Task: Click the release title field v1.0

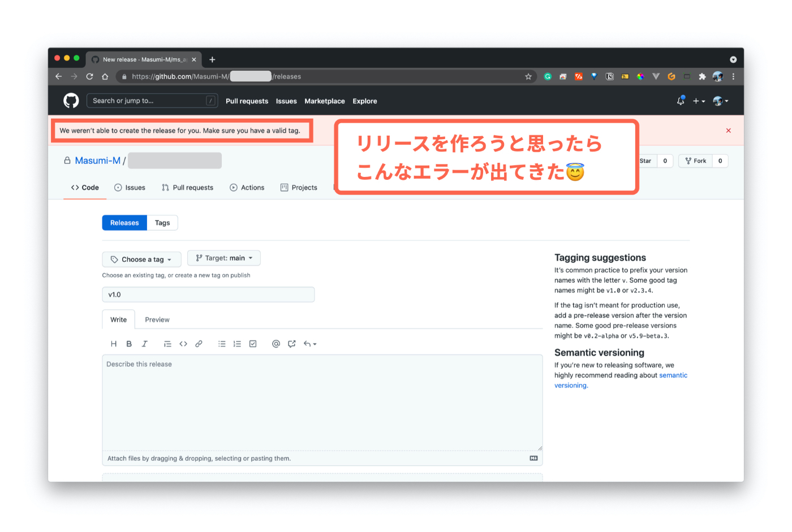Action: 208,295
